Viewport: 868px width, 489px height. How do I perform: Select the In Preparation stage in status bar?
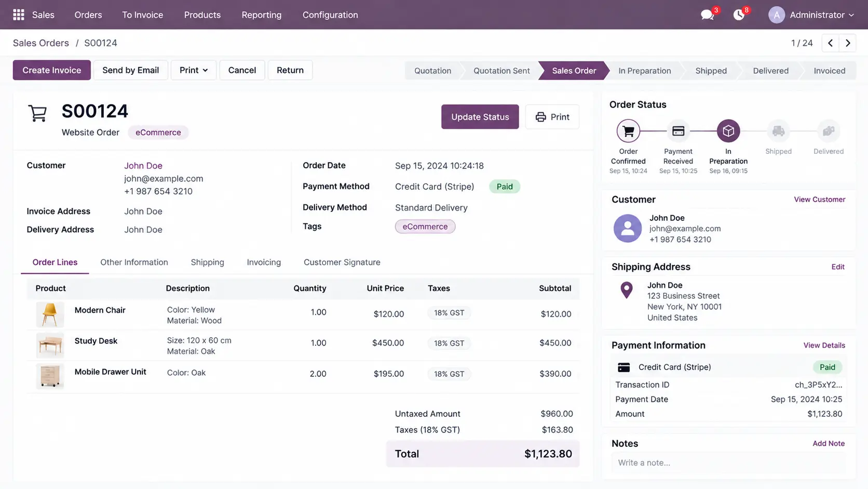coord(644,71)
